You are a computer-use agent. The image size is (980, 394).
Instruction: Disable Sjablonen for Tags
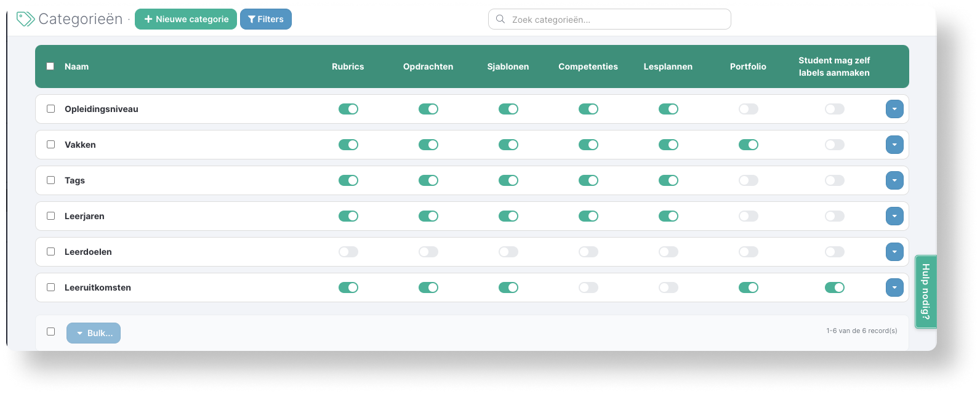click(508, 180)
